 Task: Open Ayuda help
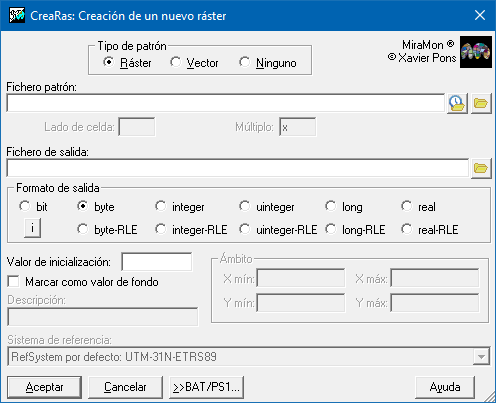tap(445, 387)
